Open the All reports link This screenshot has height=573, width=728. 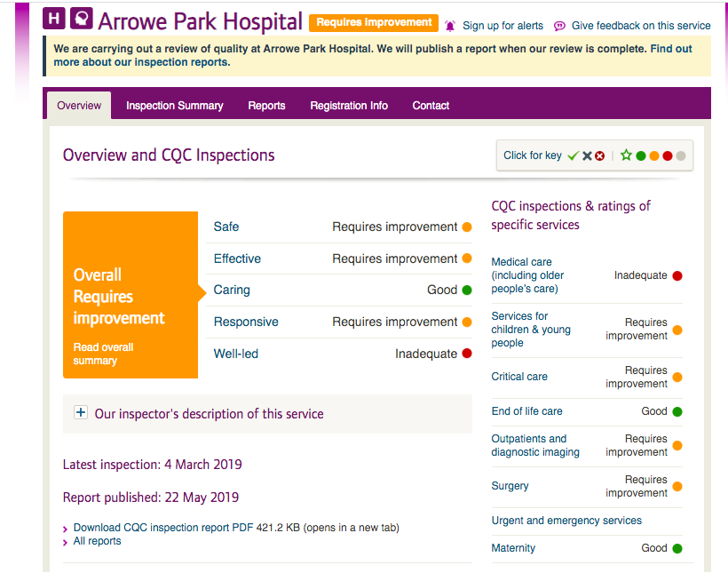click(97, 541)
